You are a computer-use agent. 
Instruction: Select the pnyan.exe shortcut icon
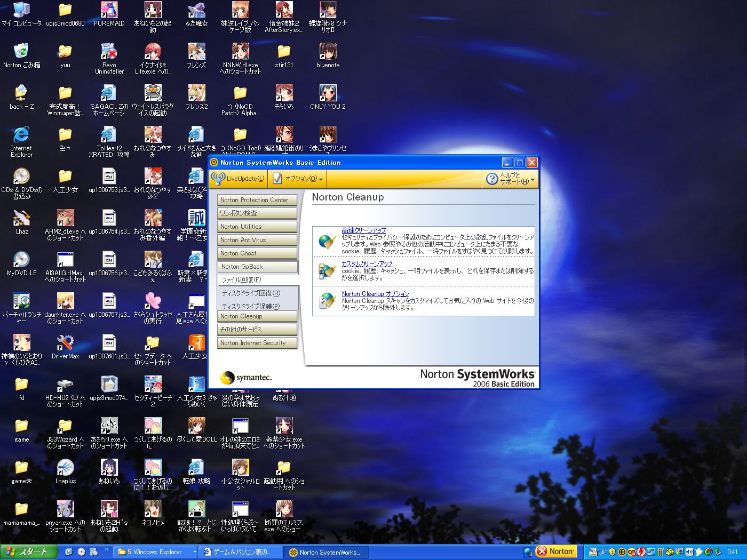tap(65, 516)
